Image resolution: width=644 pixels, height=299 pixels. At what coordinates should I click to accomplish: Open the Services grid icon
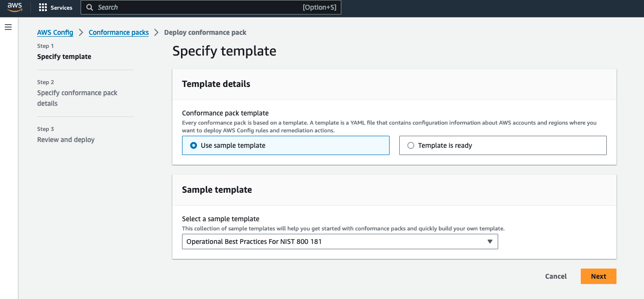43,8
